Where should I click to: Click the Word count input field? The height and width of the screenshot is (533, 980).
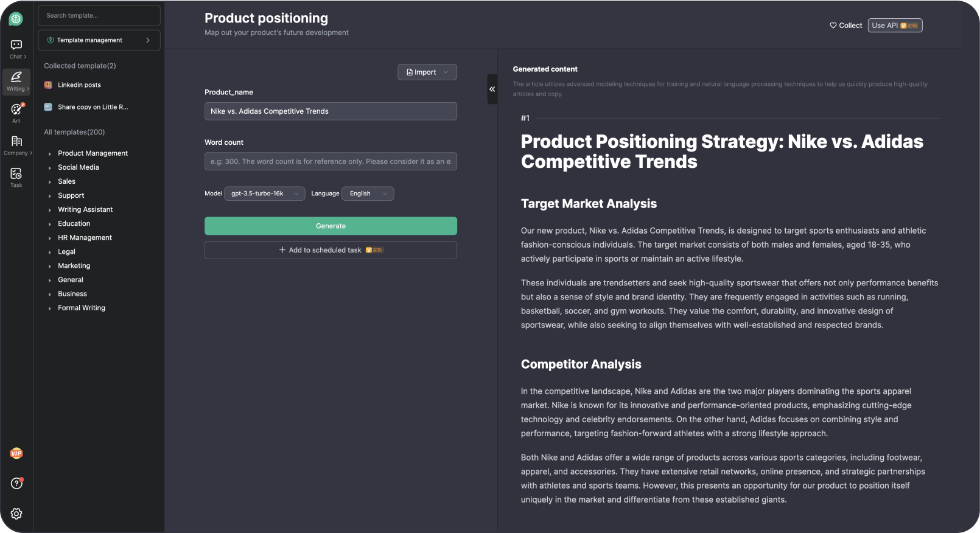tap(331, 161)
